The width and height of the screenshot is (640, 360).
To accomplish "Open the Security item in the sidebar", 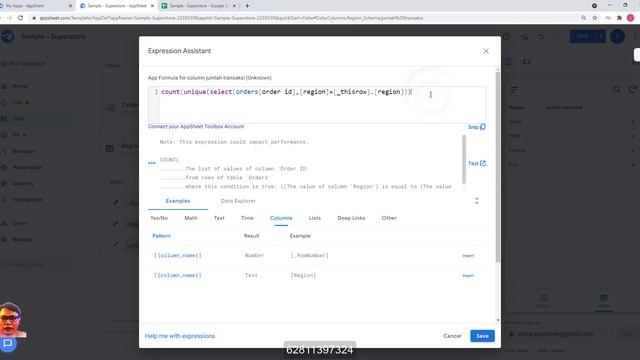I will (x=23, y=183).
